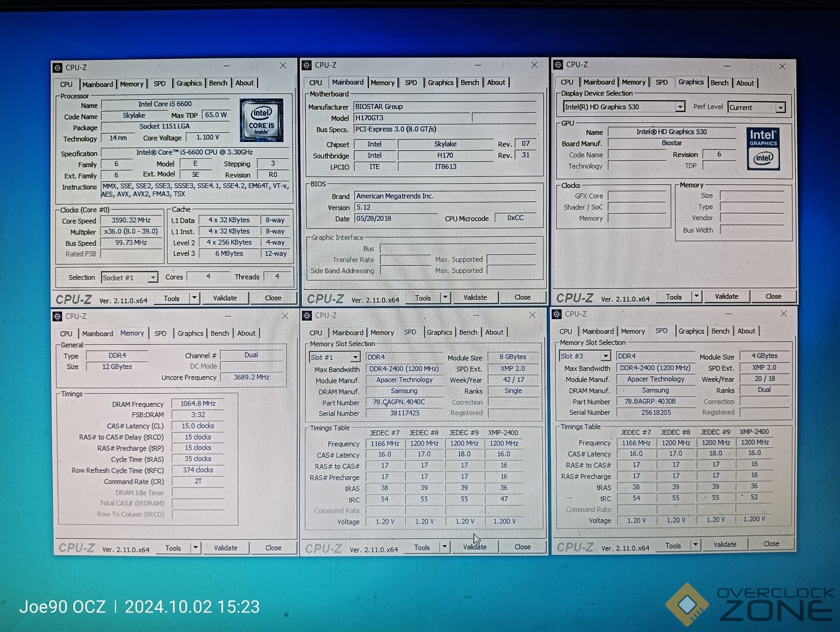840x632 pixels.
Task: Click the Name field Intel Core i5 6600
Action: (x=165, y=104)
